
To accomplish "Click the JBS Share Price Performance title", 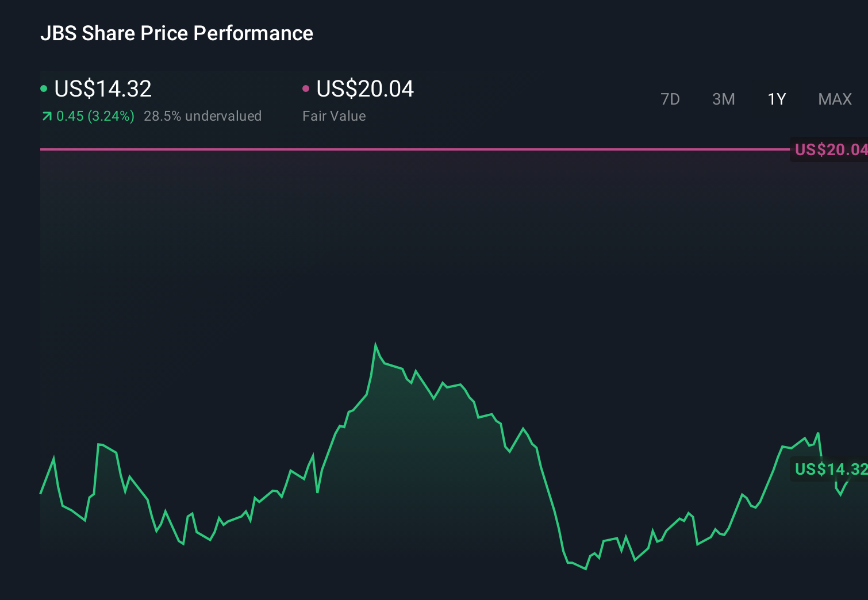I will pyautogui.click(x=177, y=33).
